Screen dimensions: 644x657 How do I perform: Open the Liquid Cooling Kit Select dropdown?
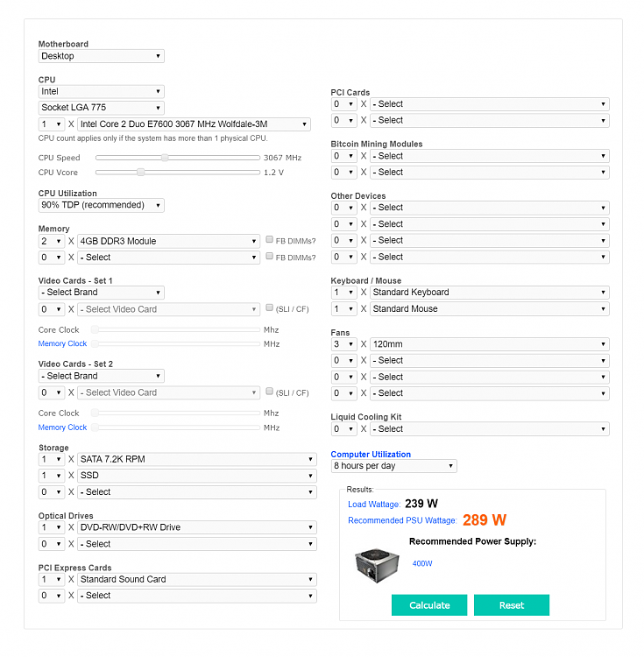click(x=490, y=429)
